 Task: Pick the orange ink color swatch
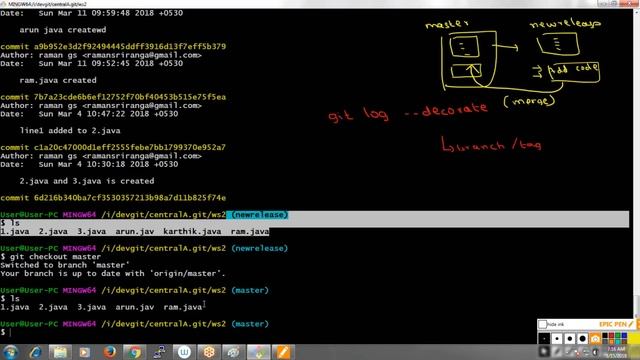(611, 341)
